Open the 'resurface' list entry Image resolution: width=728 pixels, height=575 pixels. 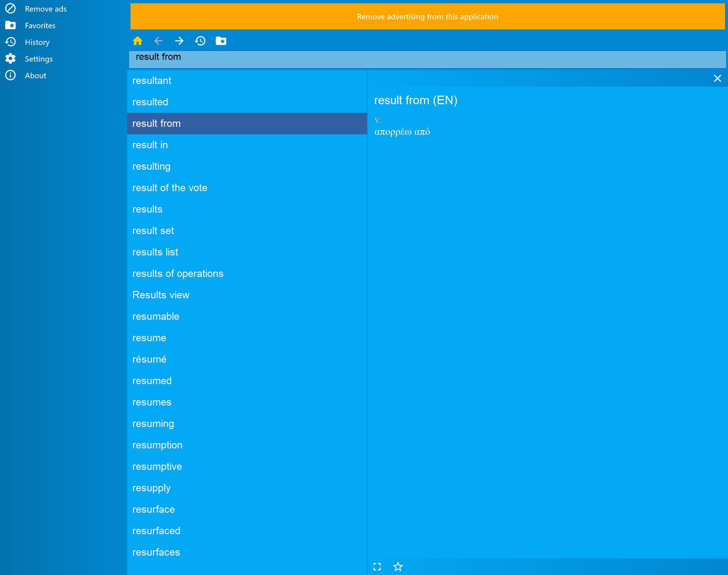153,509
